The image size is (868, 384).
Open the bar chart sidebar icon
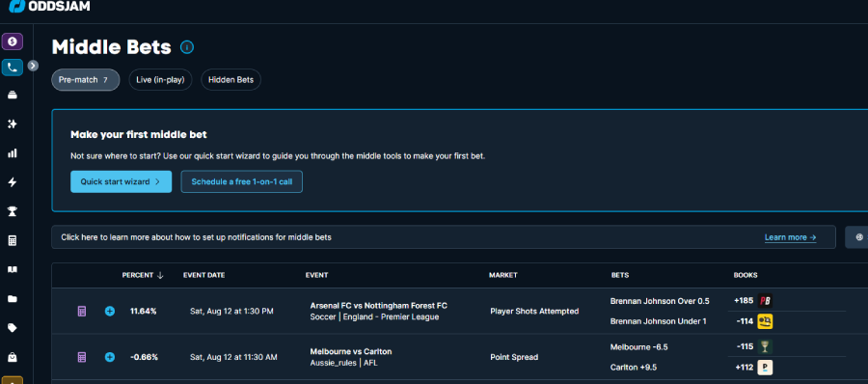click(13, 153)
